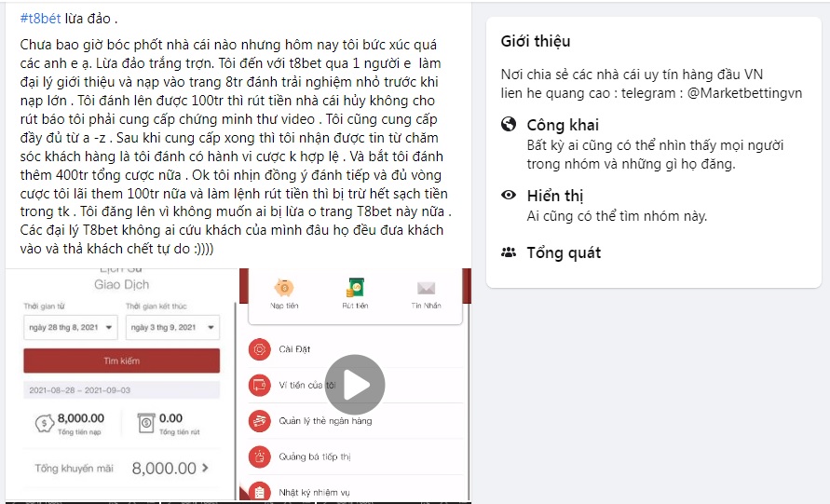Open the #t8bét hashtag link
This screenshot has width=830, height=504.
pos(40,19)
